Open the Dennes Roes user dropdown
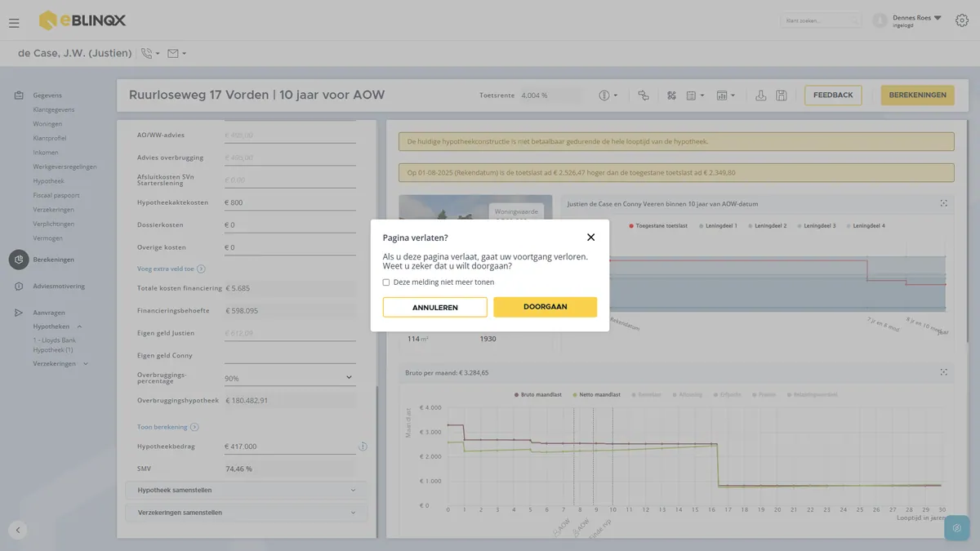 tap(917, 20)
